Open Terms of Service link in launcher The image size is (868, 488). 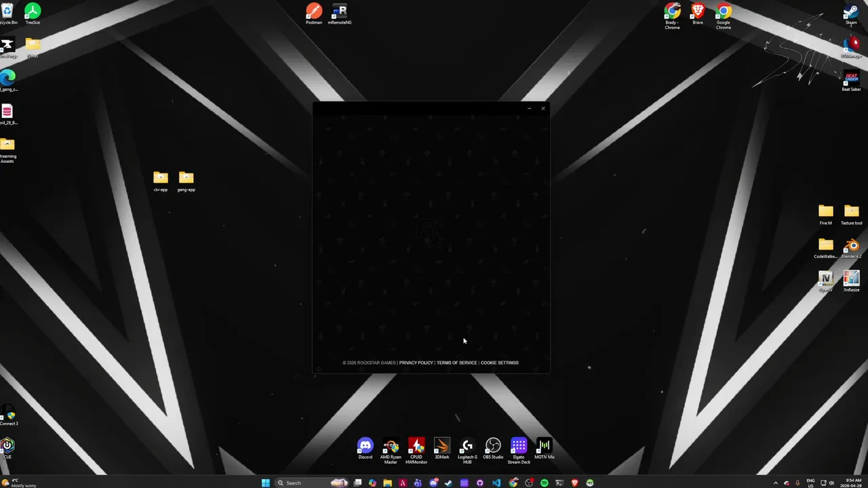456,363
